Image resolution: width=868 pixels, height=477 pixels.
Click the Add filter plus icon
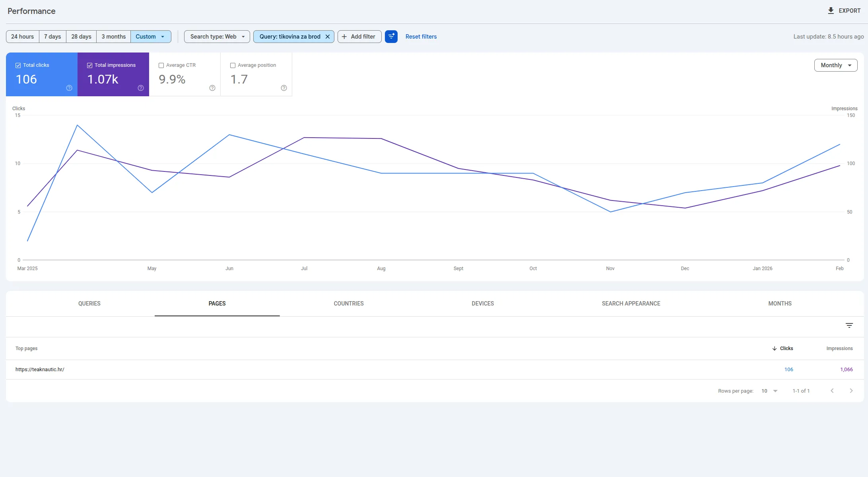pos(344,36)
